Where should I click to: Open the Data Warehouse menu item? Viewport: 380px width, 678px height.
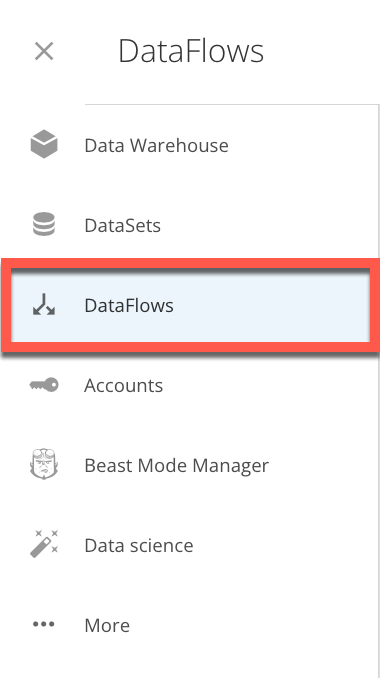pyautogui.click(x=156, y=145)
